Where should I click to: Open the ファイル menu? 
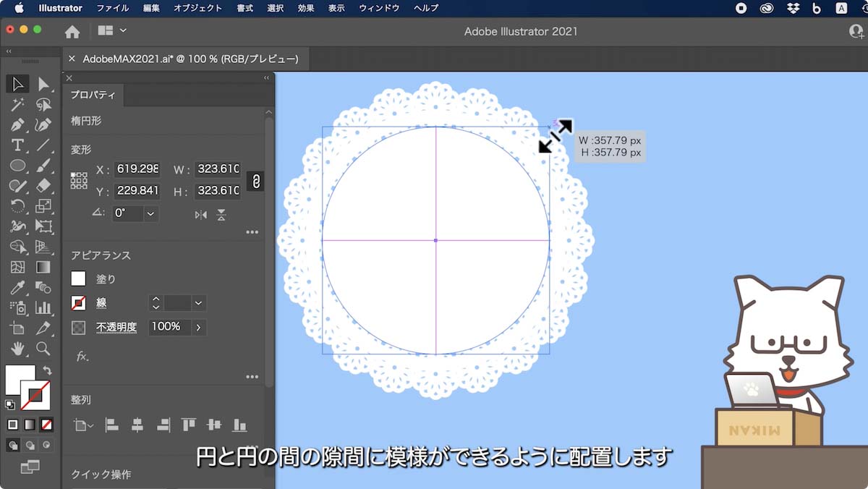point(112,8)
